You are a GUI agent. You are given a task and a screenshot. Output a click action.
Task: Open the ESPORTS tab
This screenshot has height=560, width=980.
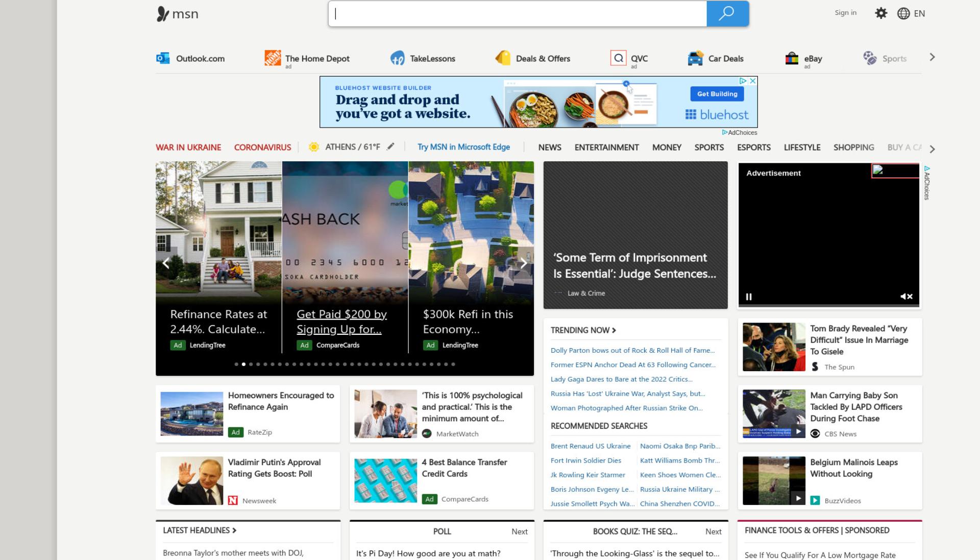click(x=753, y=147)
